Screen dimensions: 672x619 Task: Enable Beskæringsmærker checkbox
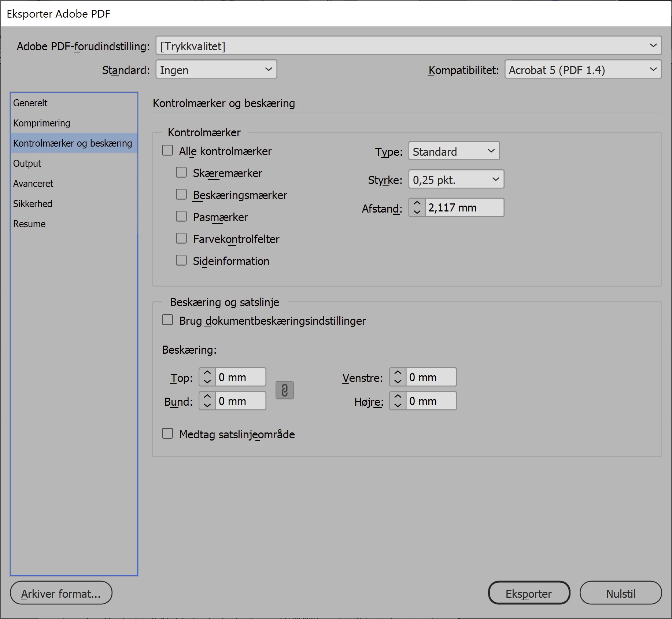coord(181,195)
